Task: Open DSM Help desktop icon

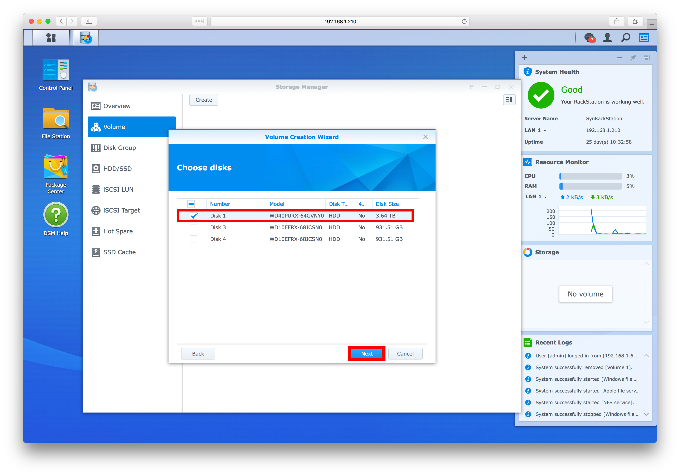Action: (x=55, y=218)
